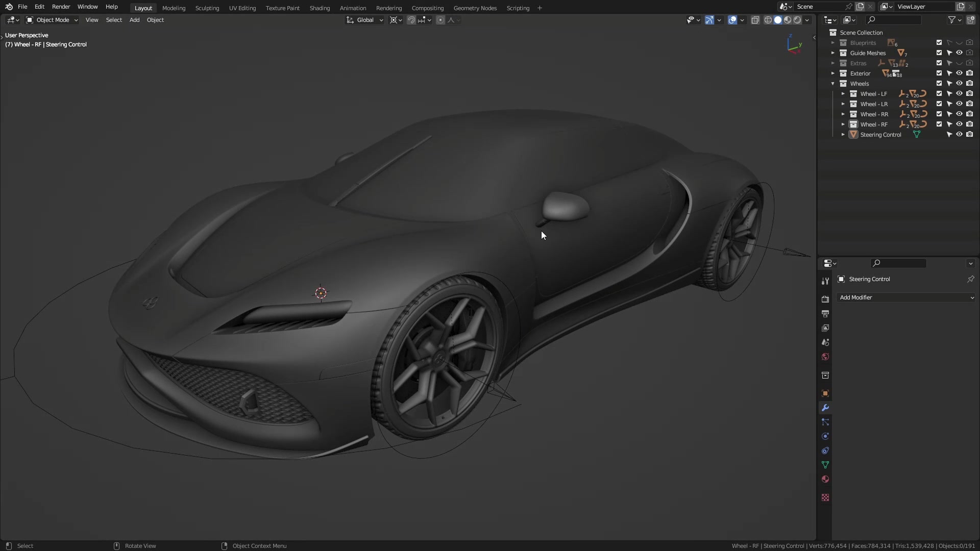Hide Steering Control in viewport
This screenshot has height=551, width=980.
coord(959,135)
